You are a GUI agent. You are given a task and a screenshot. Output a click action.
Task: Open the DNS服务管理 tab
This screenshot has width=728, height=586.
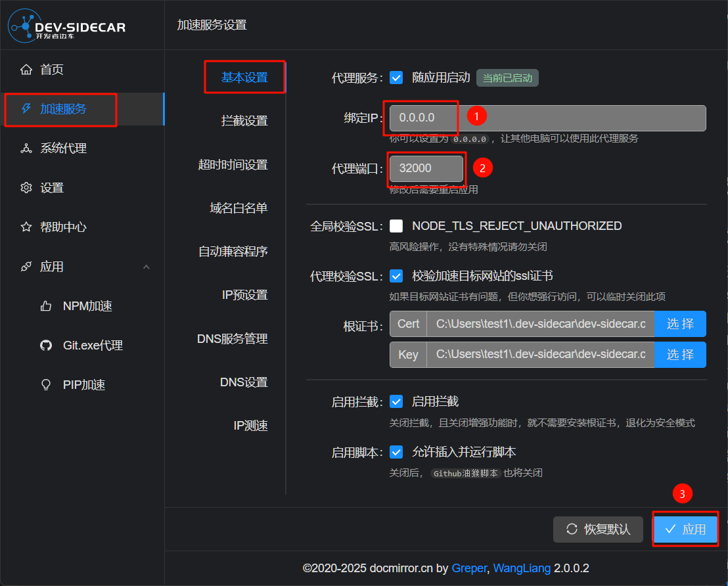click(x=233, y=339)
